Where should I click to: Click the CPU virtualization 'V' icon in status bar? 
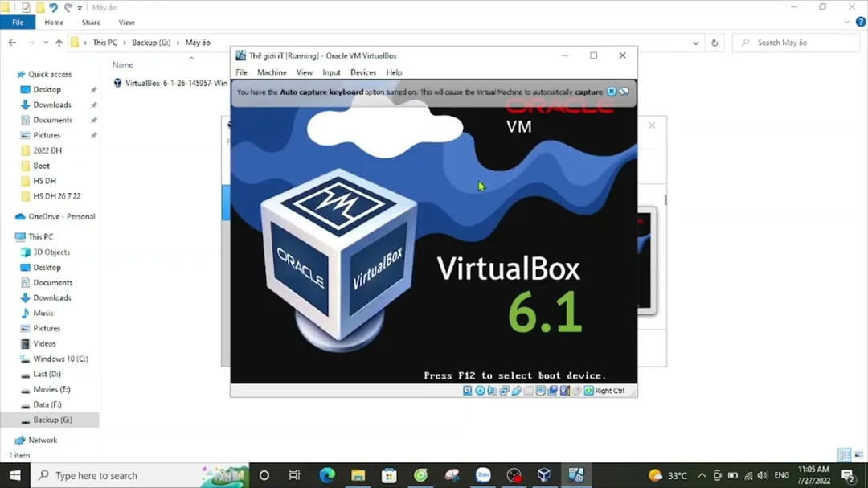(x=565, y=391)
